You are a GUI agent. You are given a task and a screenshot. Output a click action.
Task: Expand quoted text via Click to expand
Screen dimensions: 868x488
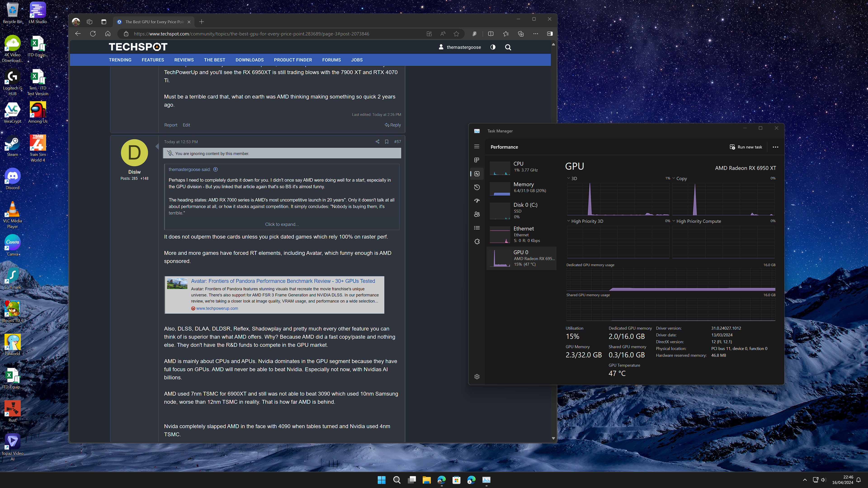click(x=282, y=224)
